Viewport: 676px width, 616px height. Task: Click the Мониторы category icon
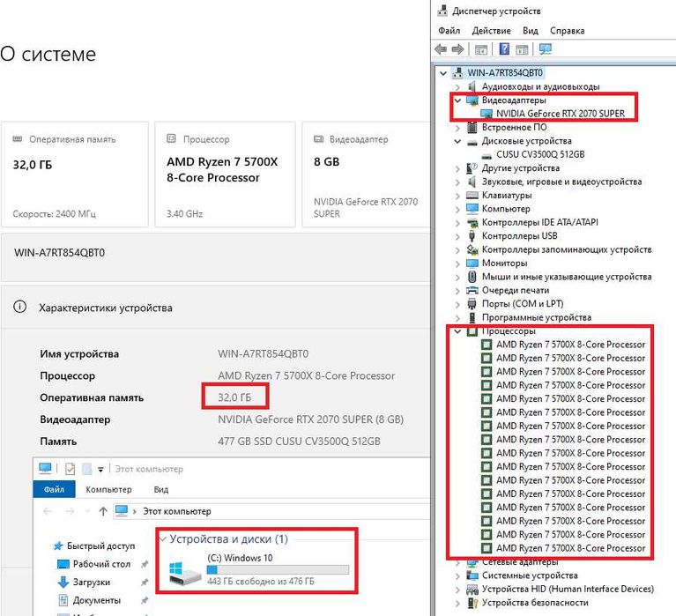(x=472, y=263)
